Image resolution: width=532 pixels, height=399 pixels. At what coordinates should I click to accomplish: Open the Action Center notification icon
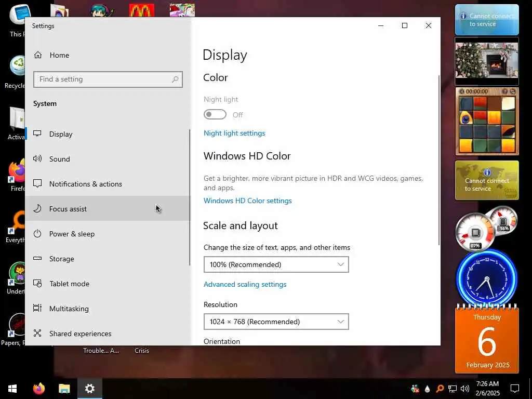(x=515, y=389)
